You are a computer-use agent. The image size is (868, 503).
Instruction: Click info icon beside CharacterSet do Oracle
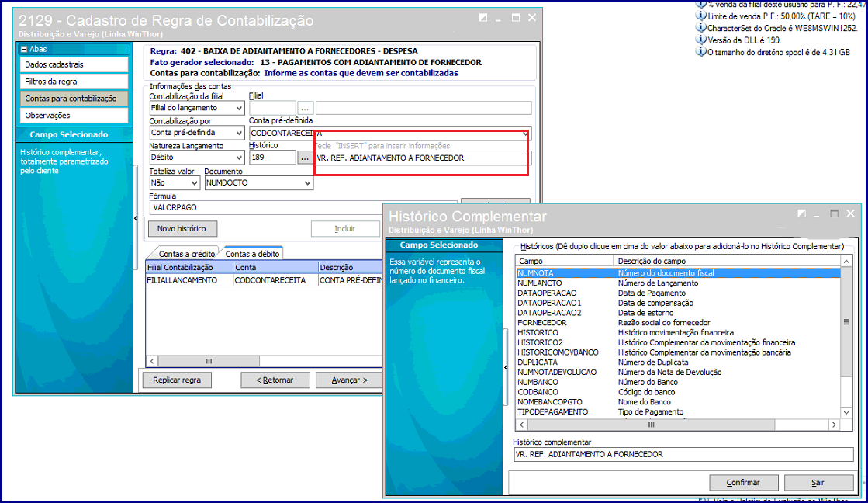pos(700,28)
